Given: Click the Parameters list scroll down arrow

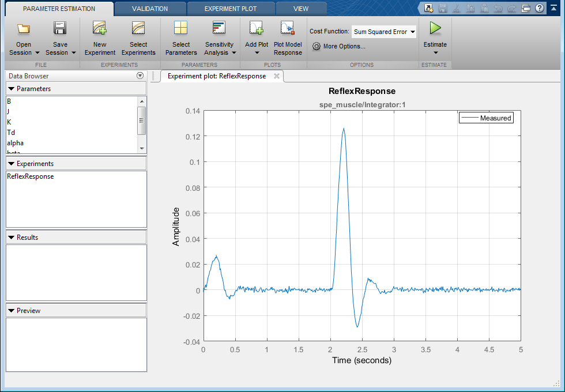Looking at the screenshot, I should (142, 149).
